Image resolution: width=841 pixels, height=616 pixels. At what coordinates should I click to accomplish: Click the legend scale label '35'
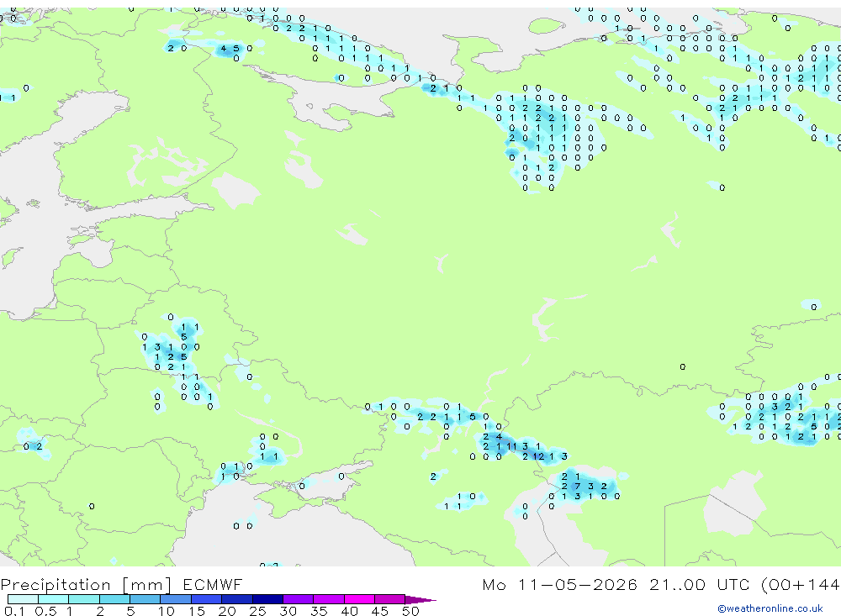319,611
